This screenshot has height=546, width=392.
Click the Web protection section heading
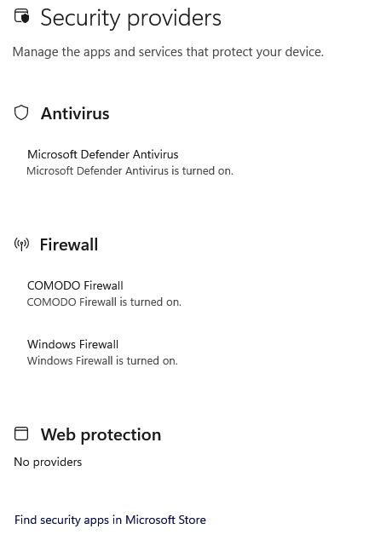pos(101,434)
